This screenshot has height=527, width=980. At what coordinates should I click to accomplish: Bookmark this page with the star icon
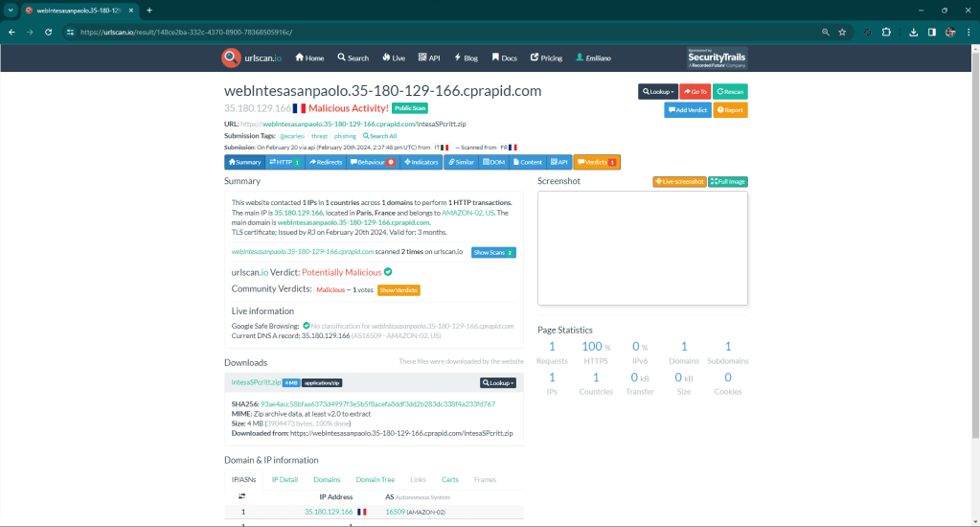coord(842,32)
